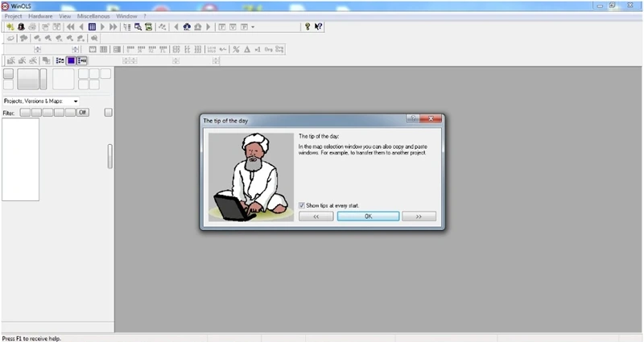Open help via the key icon

point(308,27)
